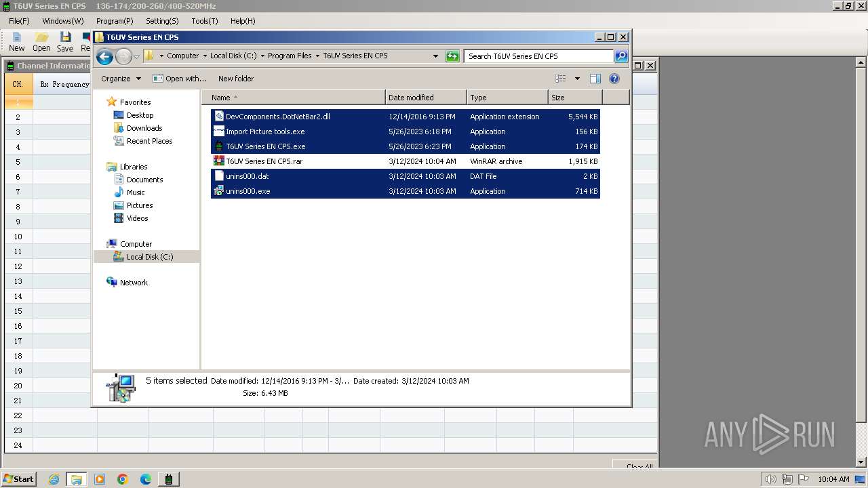Refresh the Explorer folder view
The width and height of the screenshot is (868, 488).
(452, 56)
